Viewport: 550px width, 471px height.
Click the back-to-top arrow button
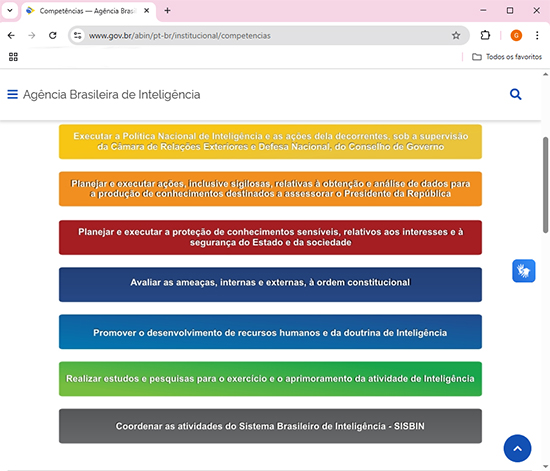[517, 448]
